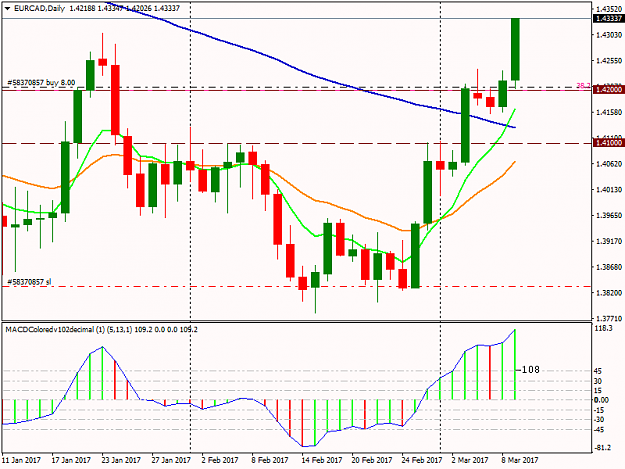Click the EURCAD,Daily chart title
Viewport: 625px width, 469px height.
coord(39,8)
